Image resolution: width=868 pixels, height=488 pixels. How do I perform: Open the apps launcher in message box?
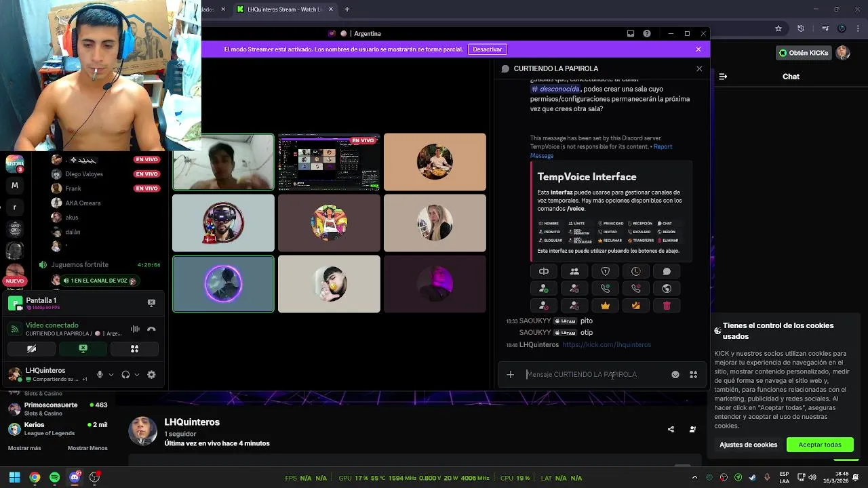tap(693, 375)
